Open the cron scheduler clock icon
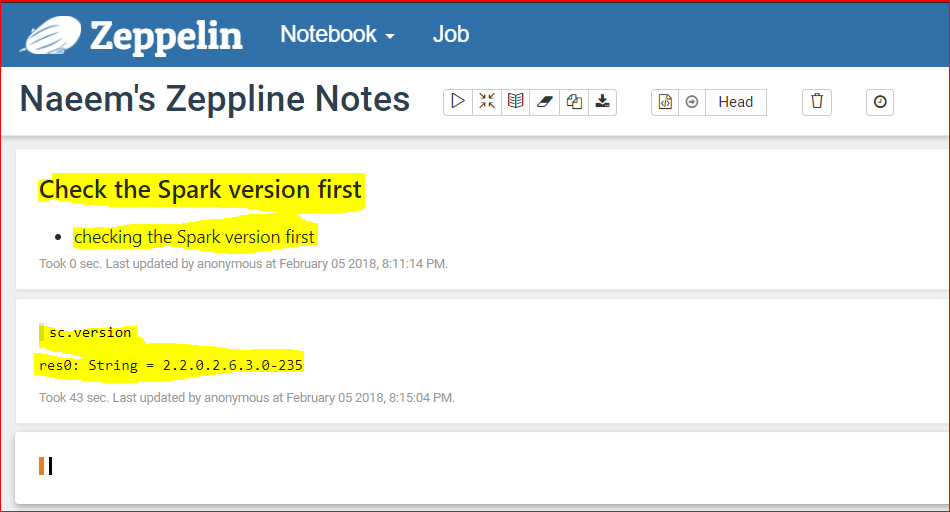Screen dimensions: 950x512 (x=880, y=102)
